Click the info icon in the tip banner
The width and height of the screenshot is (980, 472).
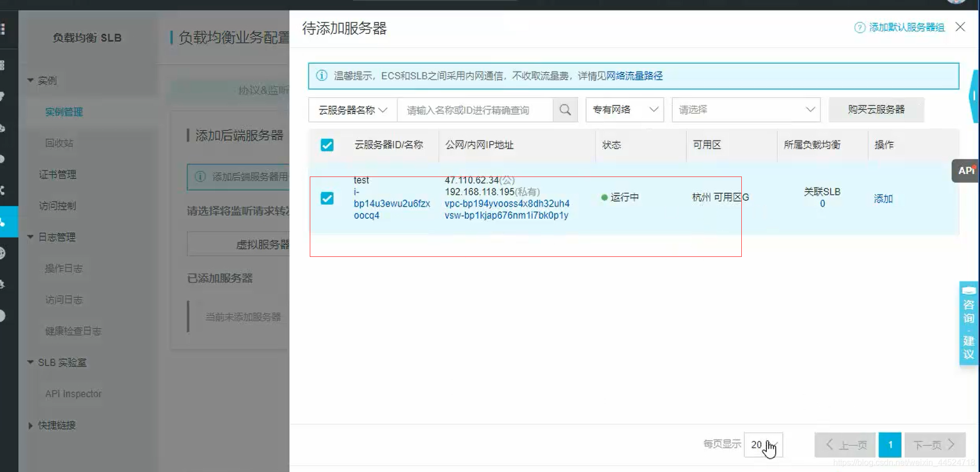coord(322,76)
